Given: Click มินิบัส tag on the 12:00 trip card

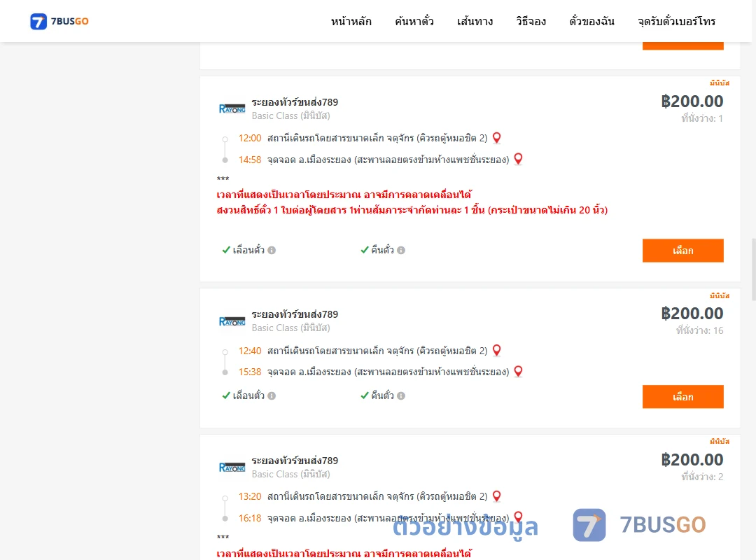Looking at the screenshot, I should coord(720,83).
